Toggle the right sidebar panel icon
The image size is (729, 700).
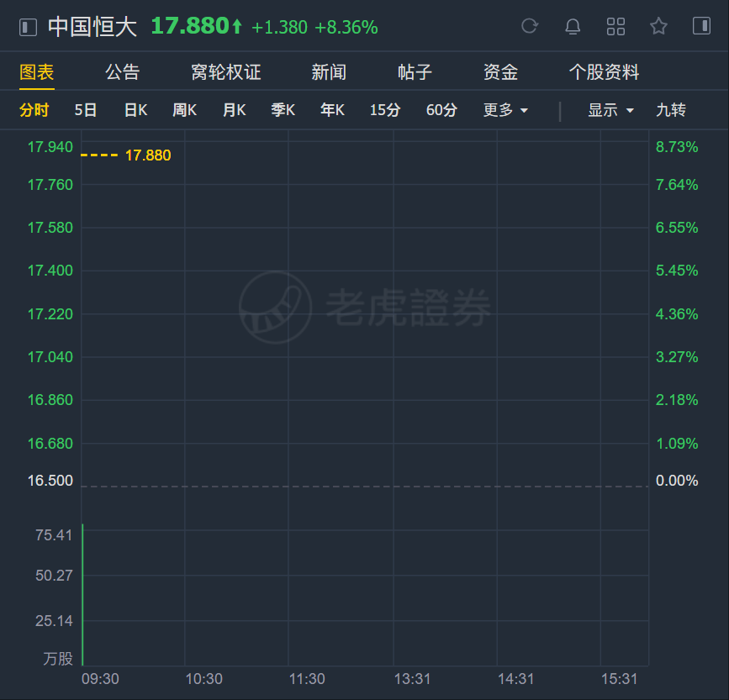[701, 25]
